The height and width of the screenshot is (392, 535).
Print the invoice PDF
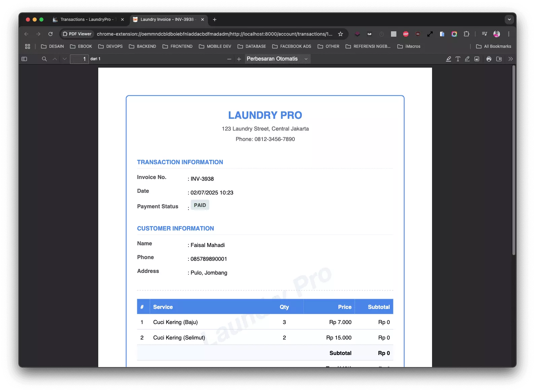tap(489, 59)
